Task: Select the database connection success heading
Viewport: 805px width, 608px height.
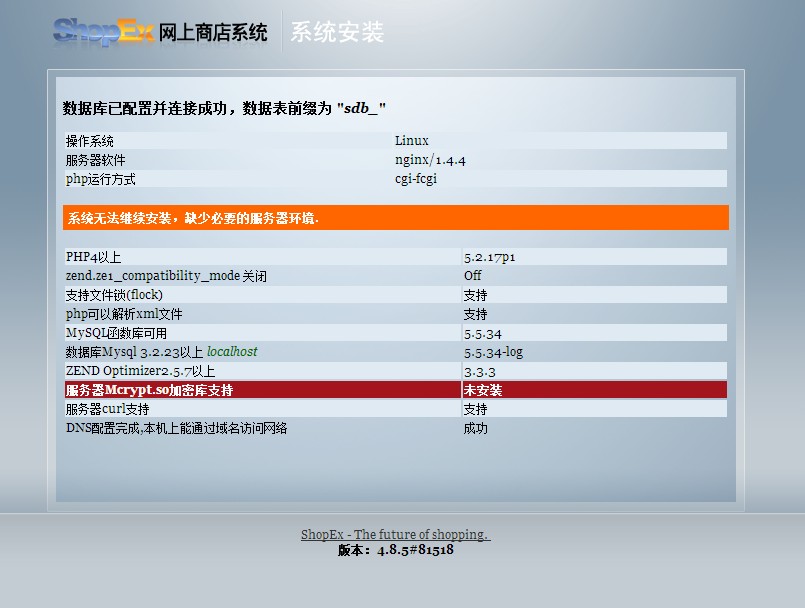Action: tap(224, 108)
